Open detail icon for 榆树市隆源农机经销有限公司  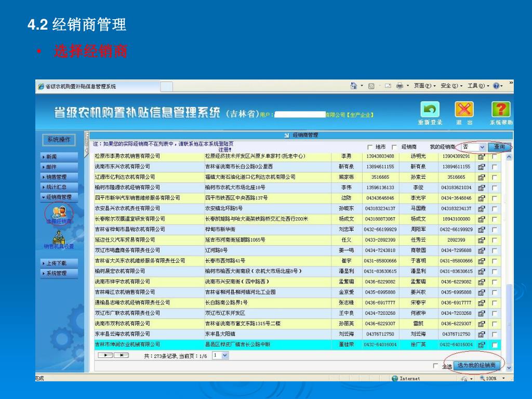click(x=481, y=188)
